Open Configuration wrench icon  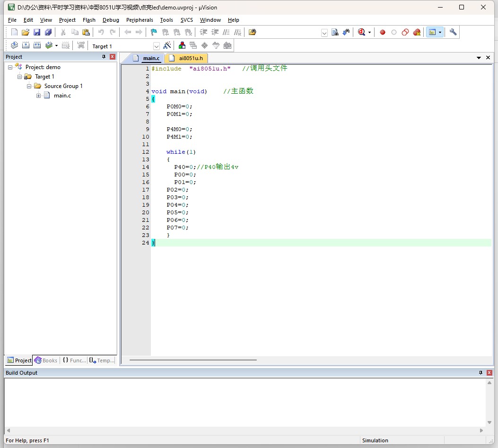coord(453,32)
